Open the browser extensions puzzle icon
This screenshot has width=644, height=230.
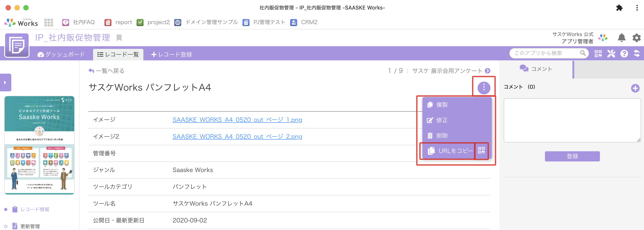619,8
